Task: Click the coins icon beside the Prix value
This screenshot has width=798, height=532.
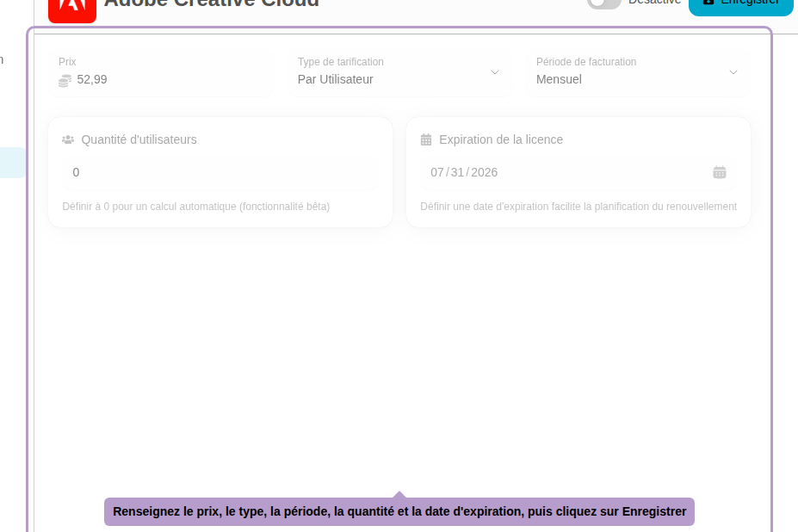Action: 65,80
